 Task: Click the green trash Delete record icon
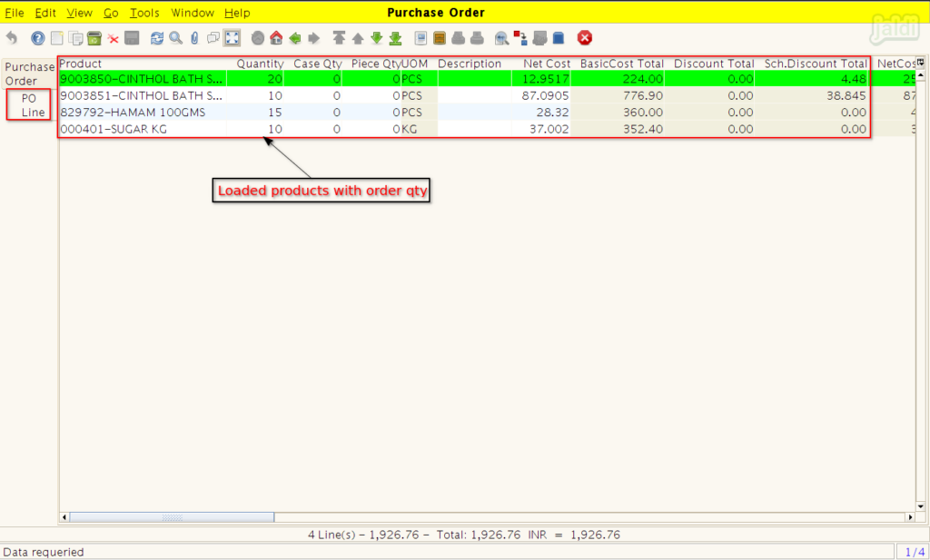pos(94,38)
